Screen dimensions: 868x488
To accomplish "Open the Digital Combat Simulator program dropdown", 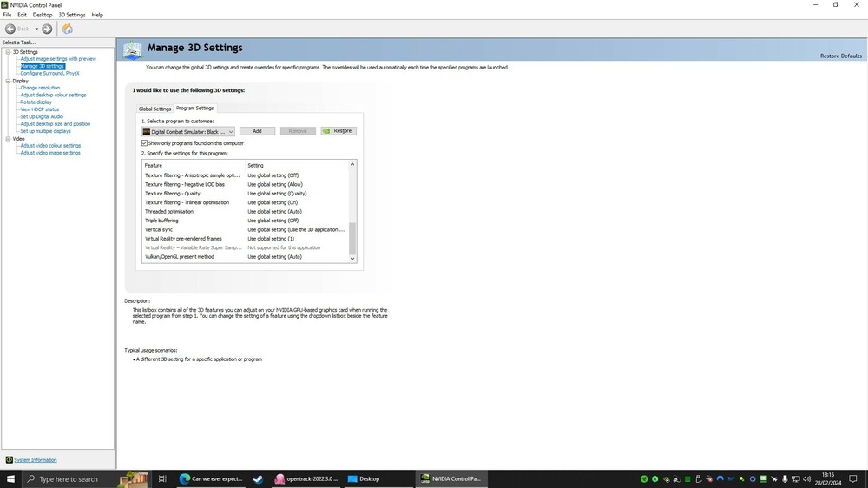I will tap(188, 131).
